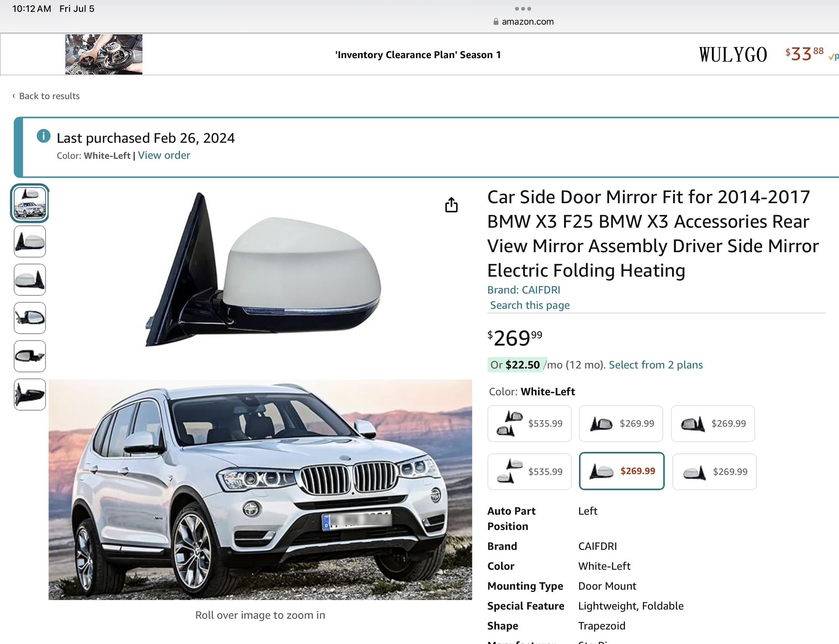
Task: Open the three-dot Safari multitasking menu
Action: [x=523, y=9]
